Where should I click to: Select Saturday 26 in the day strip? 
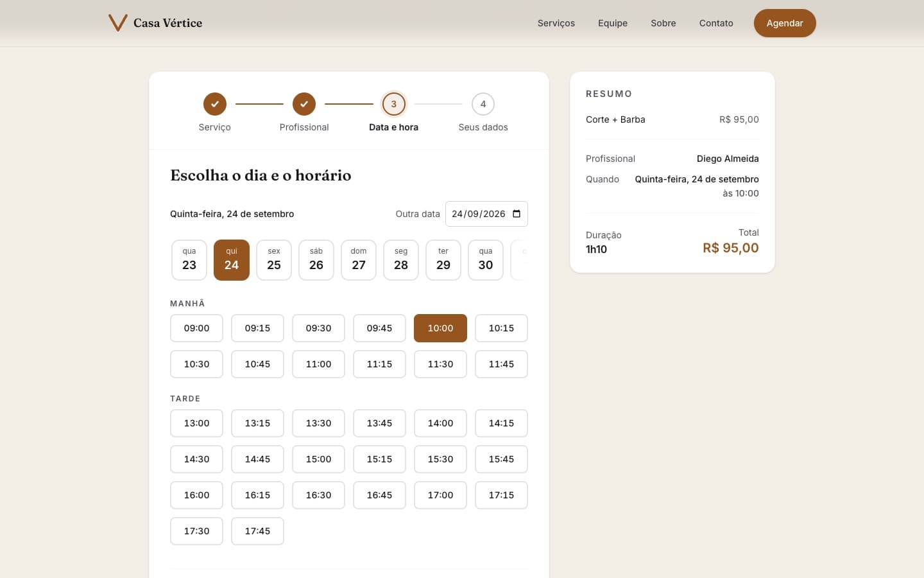click(316, 260)
